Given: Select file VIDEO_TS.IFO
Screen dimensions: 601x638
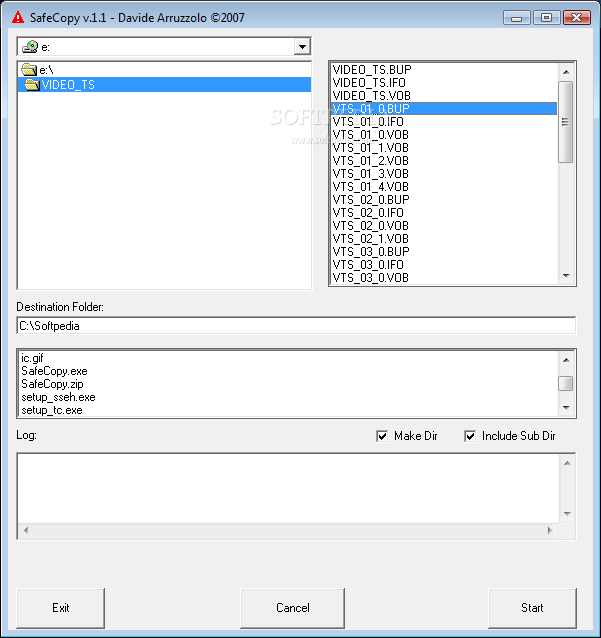Looking at the screenshot, I should [444, 83].
